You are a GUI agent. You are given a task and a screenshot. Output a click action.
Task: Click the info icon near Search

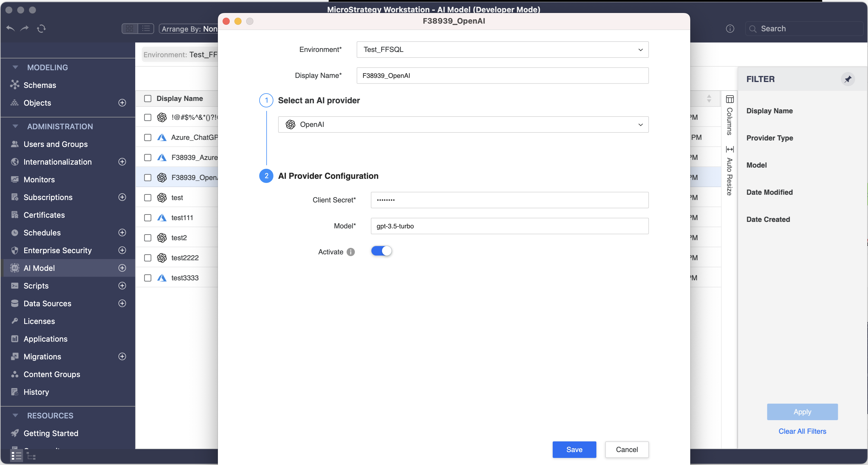coord(730,29)
